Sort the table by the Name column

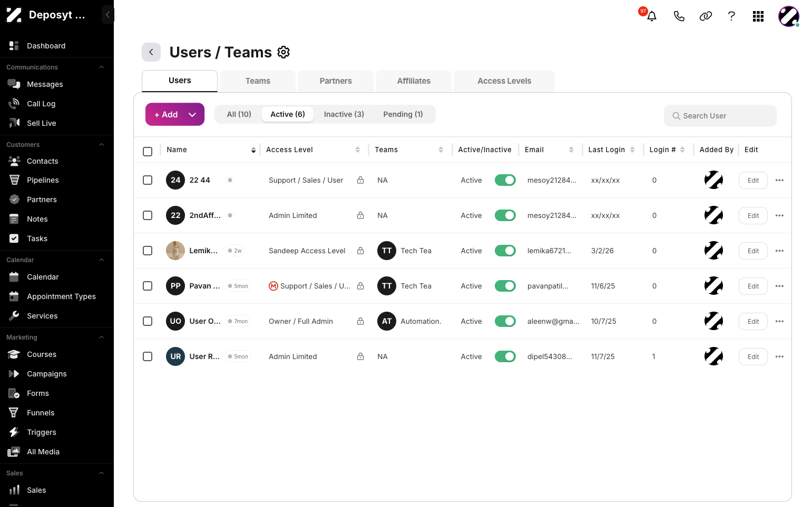[253, 150]
